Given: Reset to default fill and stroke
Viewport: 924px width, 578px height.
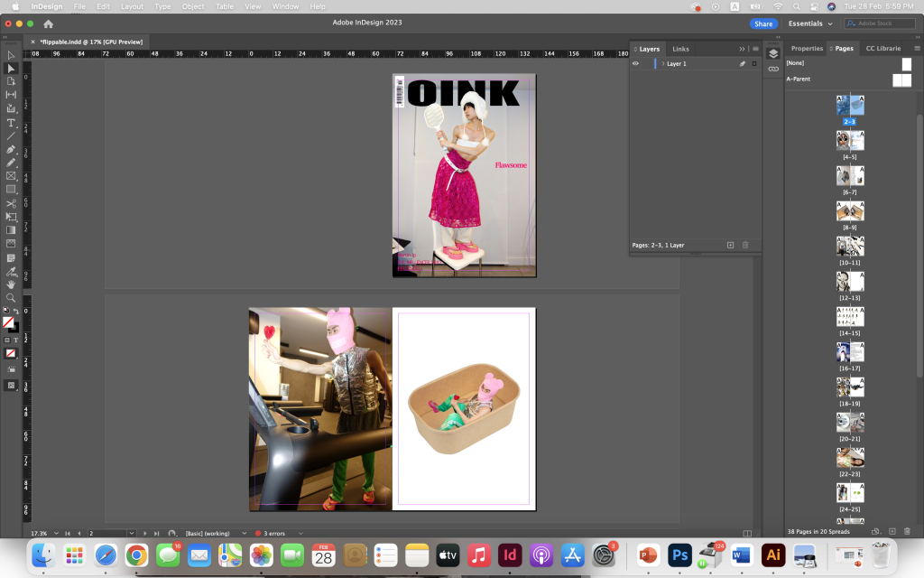Looking at the screenshot, I should 6,311.
